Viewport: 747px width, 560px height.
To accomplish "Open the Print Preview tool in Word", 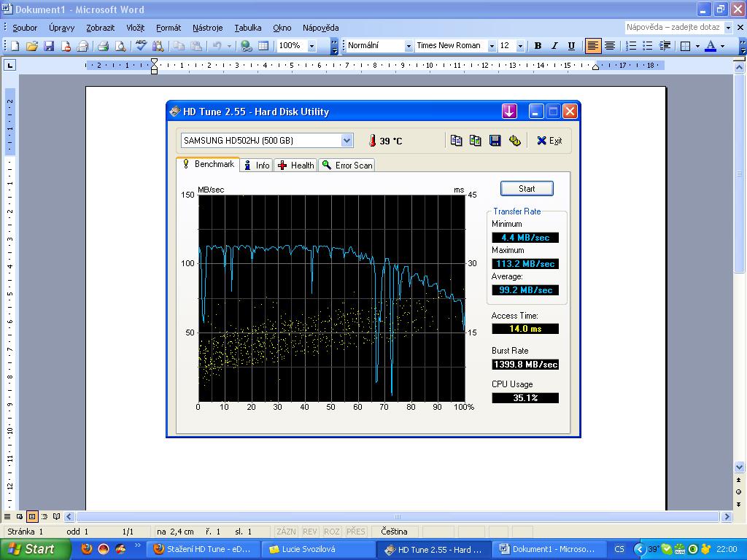I will (x=120, y=46).
